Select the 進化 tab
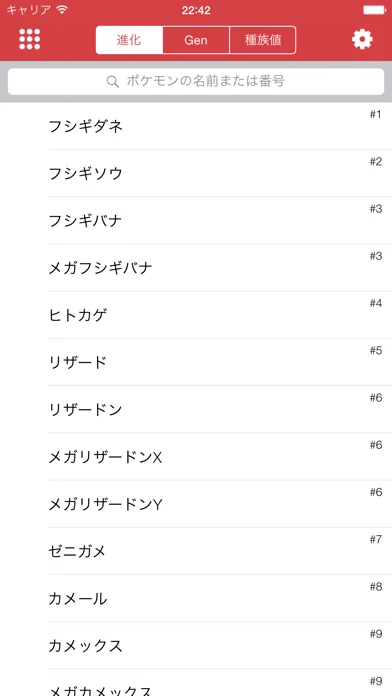Screen dimensions: 392x696 [129, 40]
